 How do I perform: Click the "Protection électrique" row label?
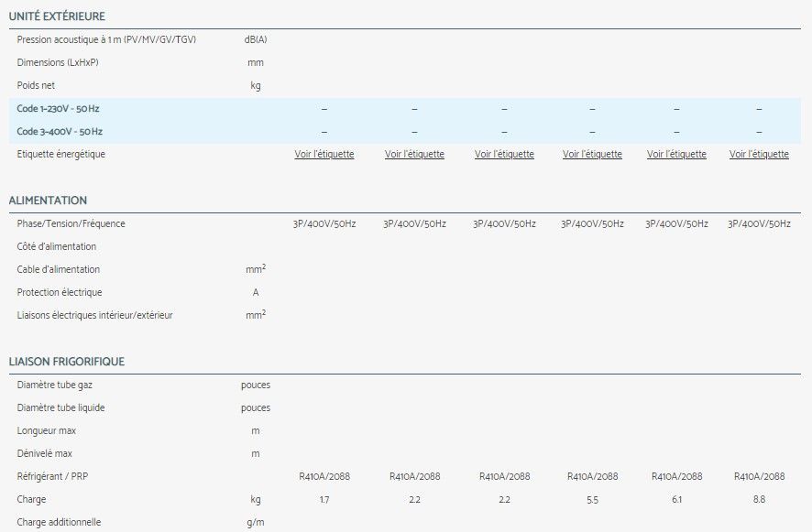[x=60, y=293]
